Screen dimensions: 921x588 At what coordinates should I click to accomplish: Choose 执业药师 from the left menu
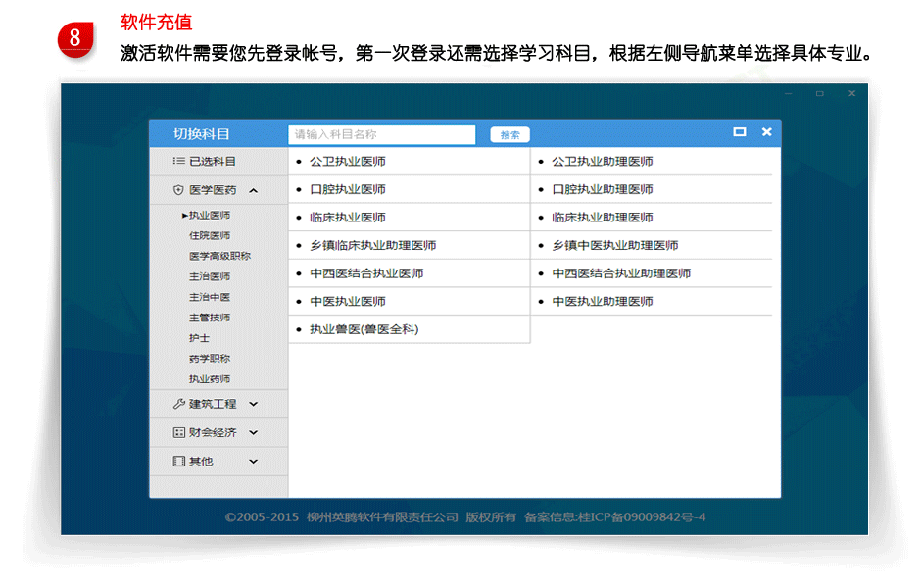click(x=210, y=379)
